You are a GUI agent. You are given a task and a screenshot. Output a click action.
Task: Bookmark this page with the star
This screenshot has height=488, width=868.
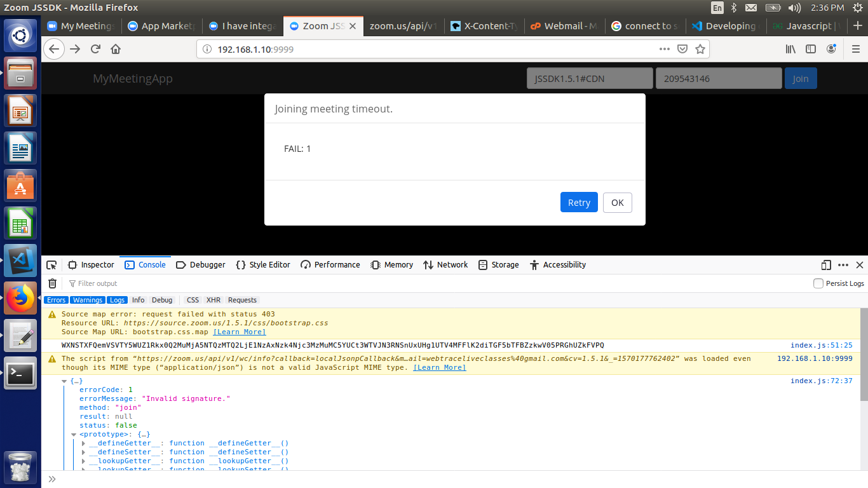pos(700,49)
